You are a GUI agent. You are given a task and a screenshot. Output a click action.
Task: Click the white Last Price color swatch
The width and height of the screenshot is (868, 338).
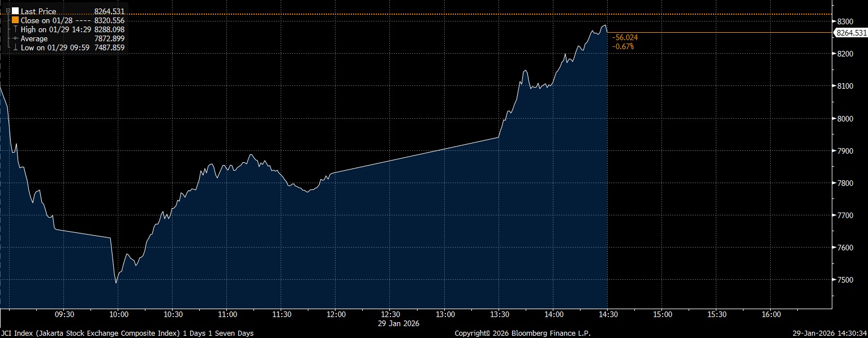pyautogui.click(x=15, y=11)
